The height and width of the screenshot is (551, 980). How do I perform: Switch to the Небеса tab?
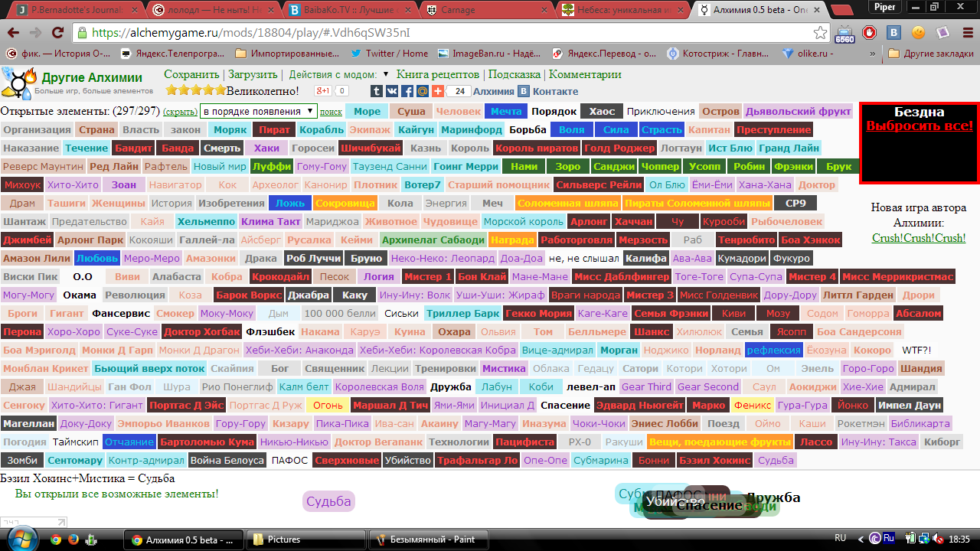click(620, 10)
